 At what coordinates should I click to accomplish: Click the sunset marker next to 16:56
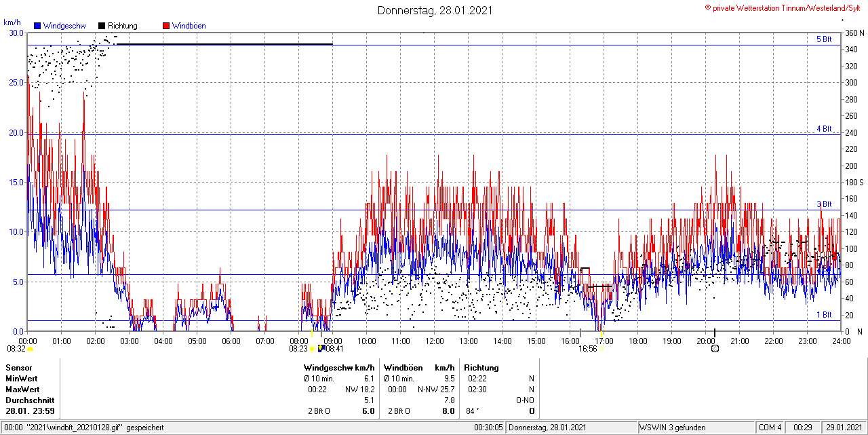[601, 349]
